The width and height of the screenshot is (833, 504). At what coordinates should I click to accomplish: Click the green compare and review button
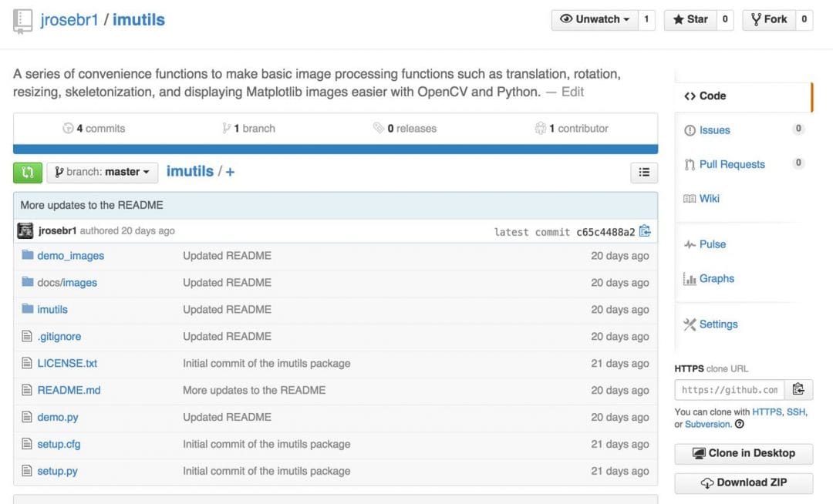pos(28,173)
